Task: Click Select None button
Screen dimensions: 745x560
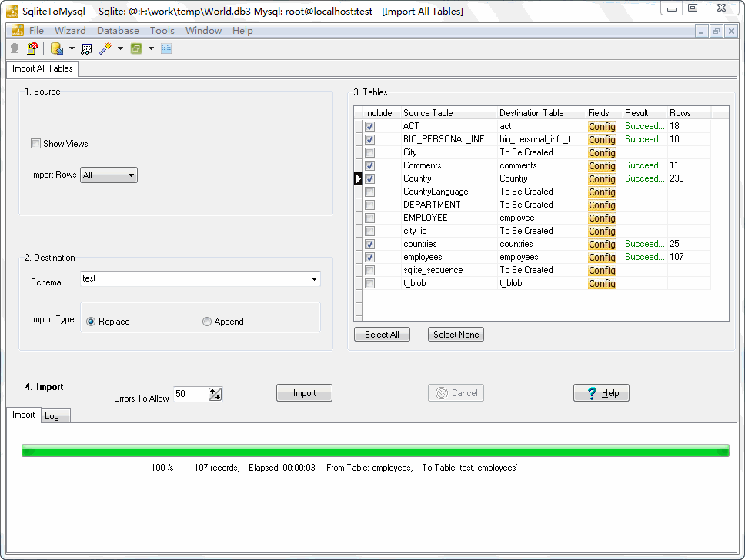Action: coord(456,335)
